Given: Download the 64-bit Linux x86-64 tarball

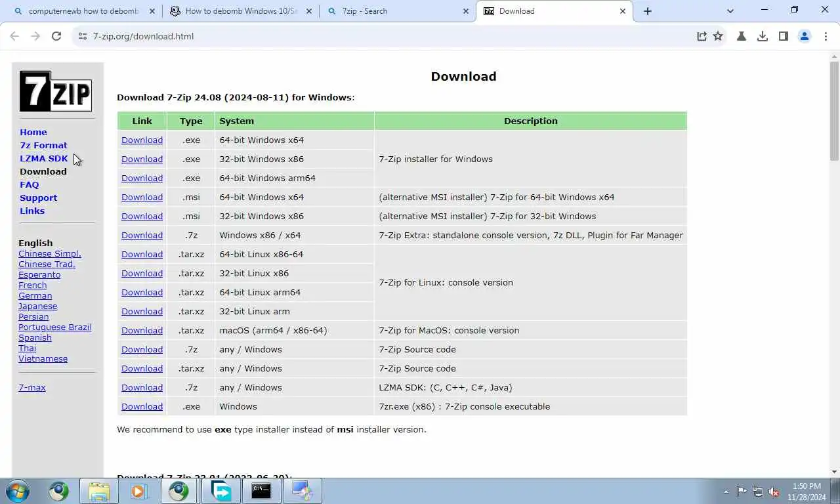Looking at the screenshot, I should pyautogui.click(x=142, y=254).
